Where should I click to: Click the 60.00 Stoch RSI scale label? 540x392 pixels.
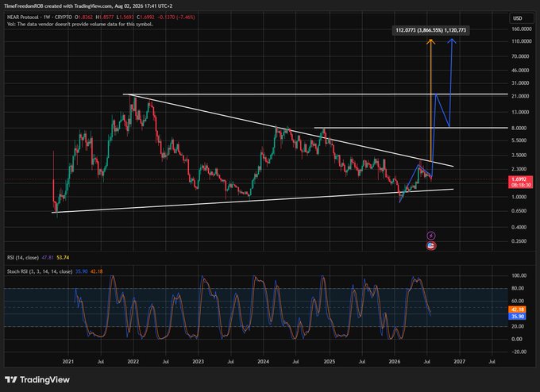(x=519, y=301)
